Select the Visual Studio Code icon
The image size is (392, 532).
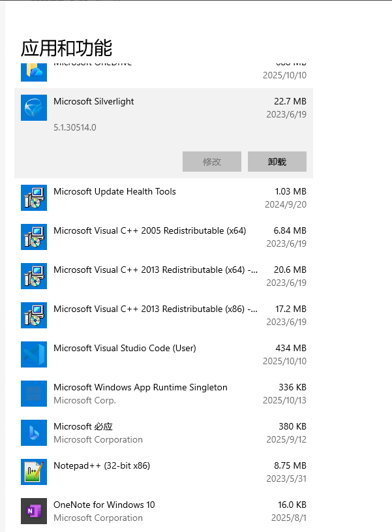(34, 354)
